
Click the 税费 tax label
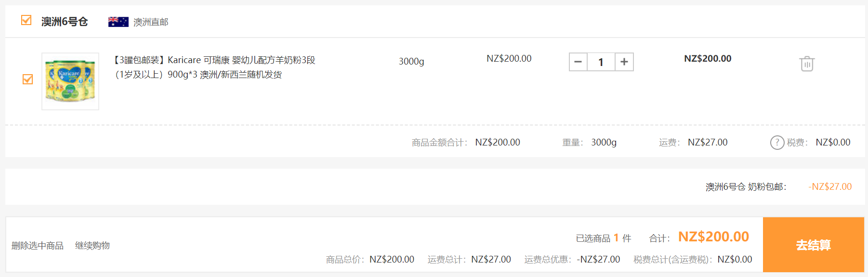pos(797,143)
